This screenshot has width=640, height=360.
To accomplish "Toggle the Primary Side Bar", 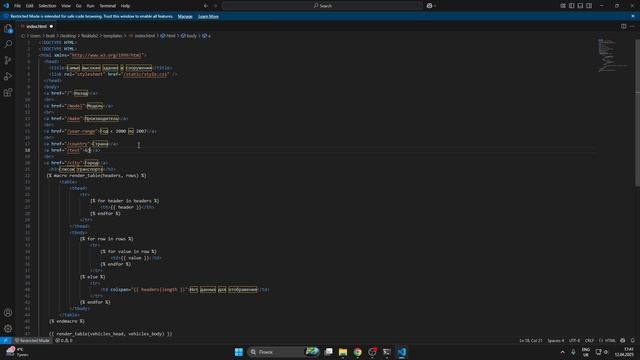I will tap(571, 6).
